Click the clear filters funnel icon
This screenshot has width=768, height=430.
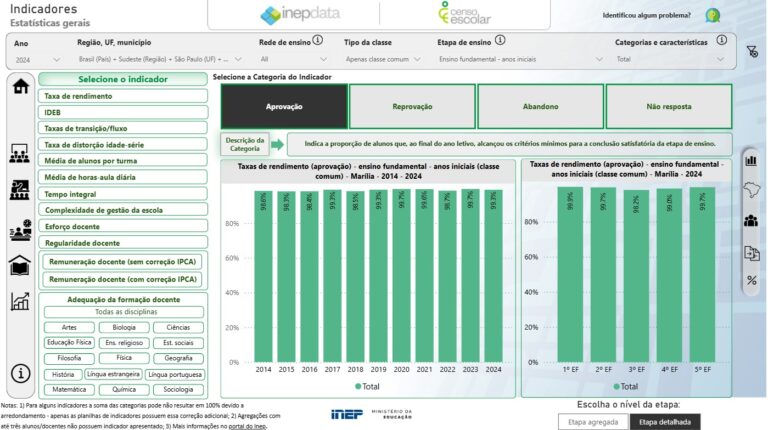752,51
